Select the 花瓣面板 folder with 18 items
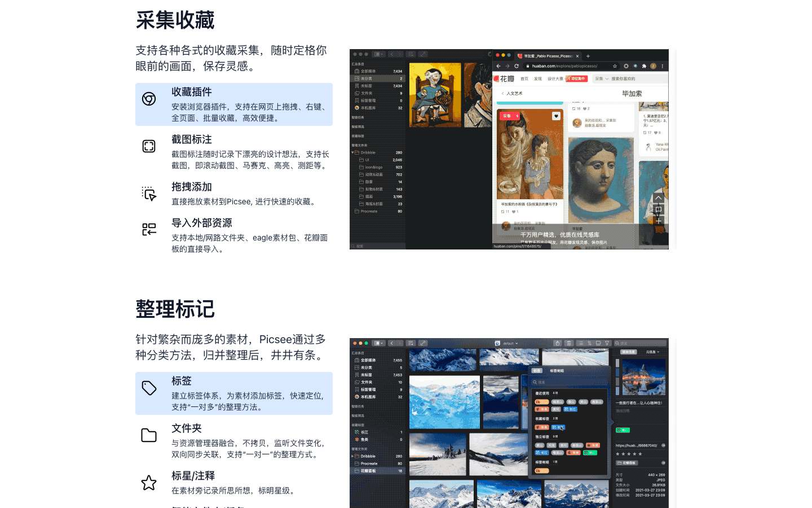 click(x=378, y=471)
